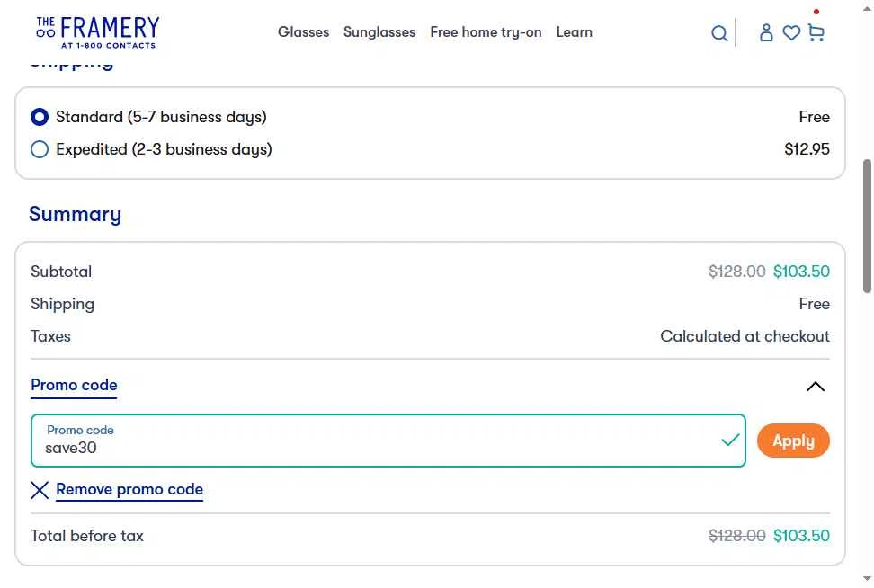This screenshot has width=874, height=588.
Task: Click the Subtotal discounted price $103.50
Action: coord(801,272)
